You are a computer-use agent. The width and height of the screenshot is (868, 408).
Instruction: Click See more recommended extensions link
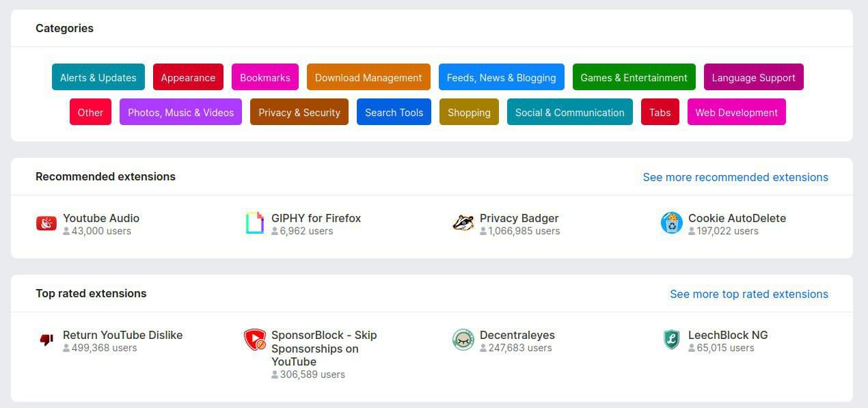pyautogui.click(x=735, y=177)
